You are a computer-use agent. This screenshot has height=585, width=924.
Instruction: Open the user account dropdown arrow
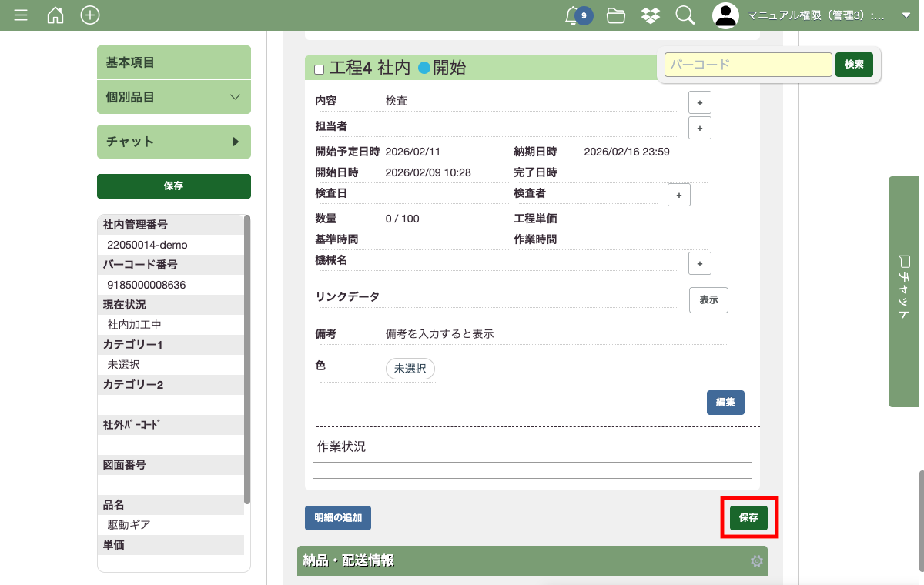(x=906, y=15)
